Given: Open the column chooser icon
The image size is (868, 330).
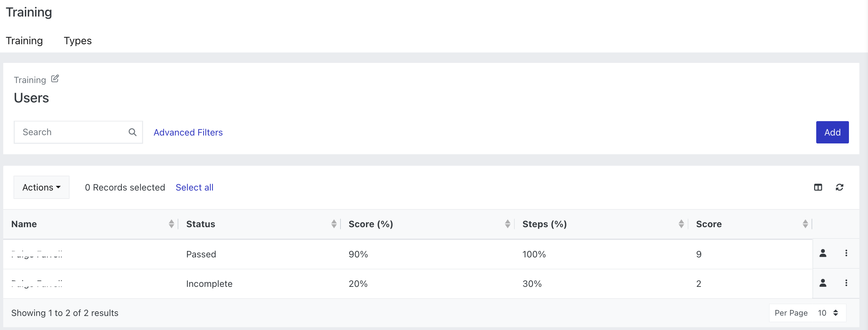Looking at the screenshot, I should [x=818, y=187].
